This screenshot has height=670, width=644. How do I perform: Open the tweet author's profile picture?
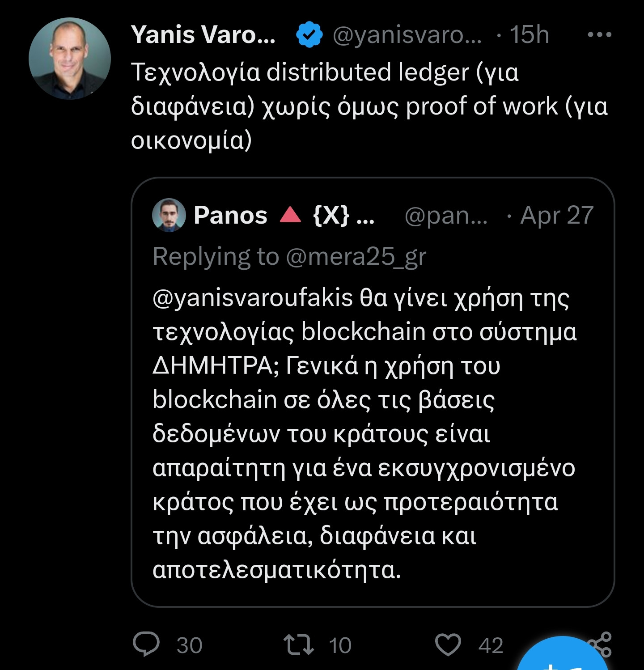(x=70, y=59)
